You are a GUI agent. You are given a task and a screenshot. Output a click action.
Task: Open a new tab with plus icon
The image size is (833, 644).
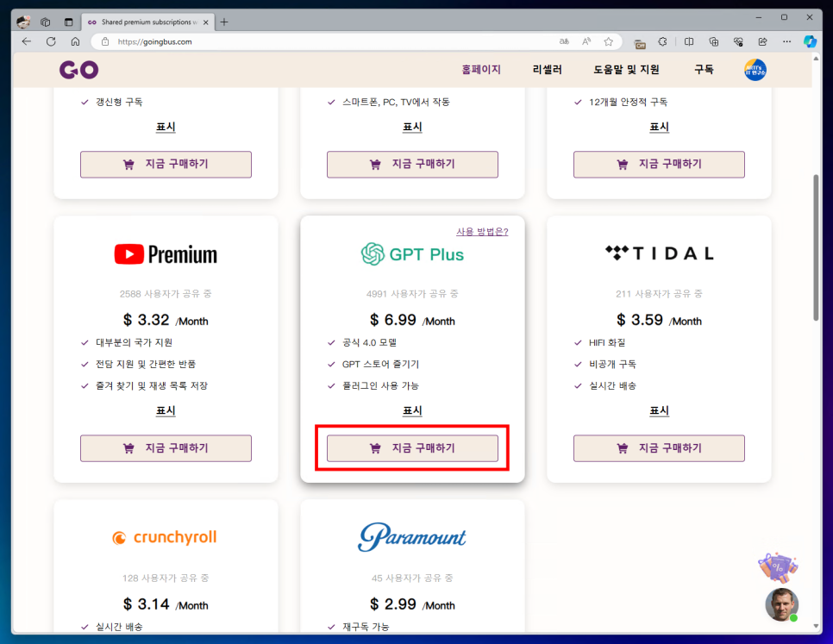pyautogui.click(x=224, y=22)
